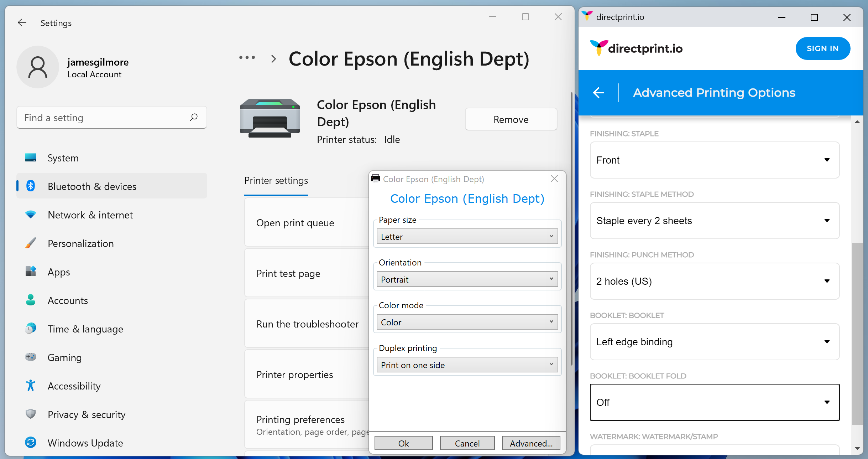Click the printer icon in dialog title bar
The image size is (868, 459).
pos(376,178)
